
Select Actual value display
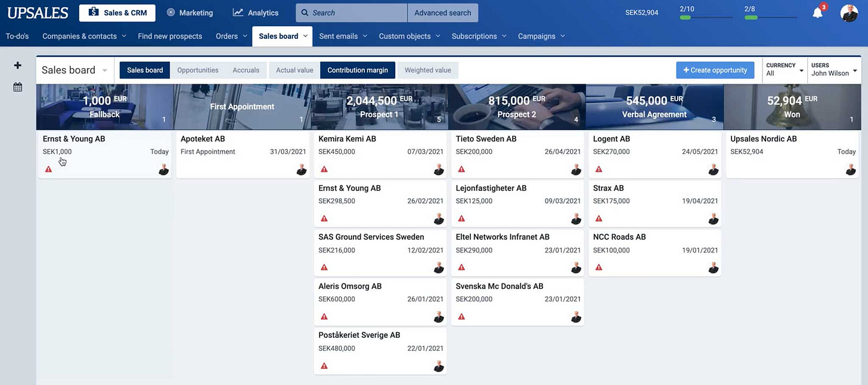point(294,70)
